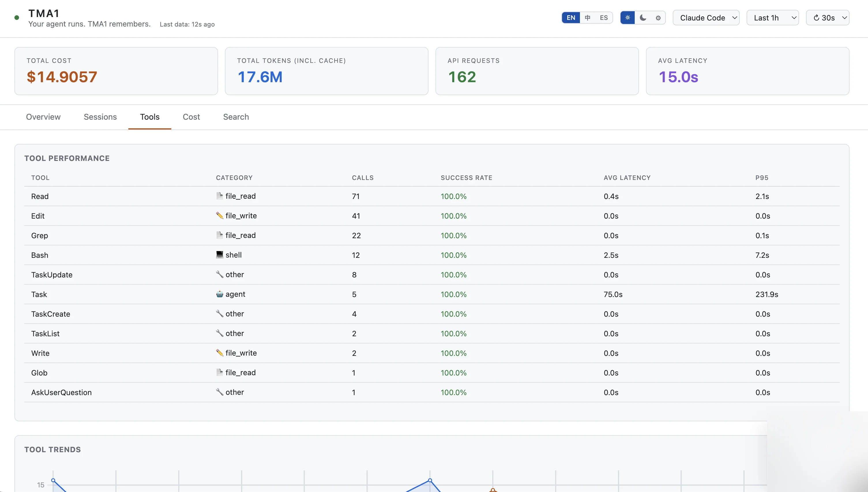Enable dark mode with the moon icon
The image size is (868, 492).
coord(643,18)
